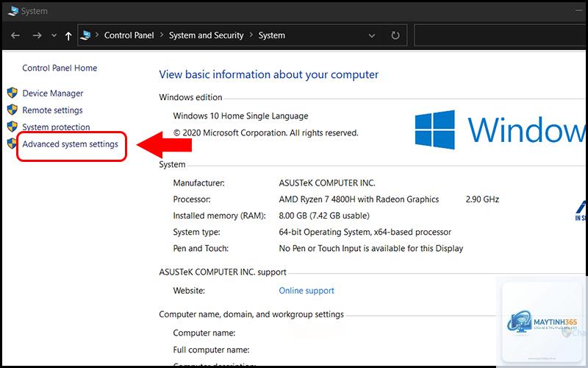588x368 pixels.
Task: Select the '8.00 GB (7.42 GB usable)' value
Action: (x=324, y=216)
